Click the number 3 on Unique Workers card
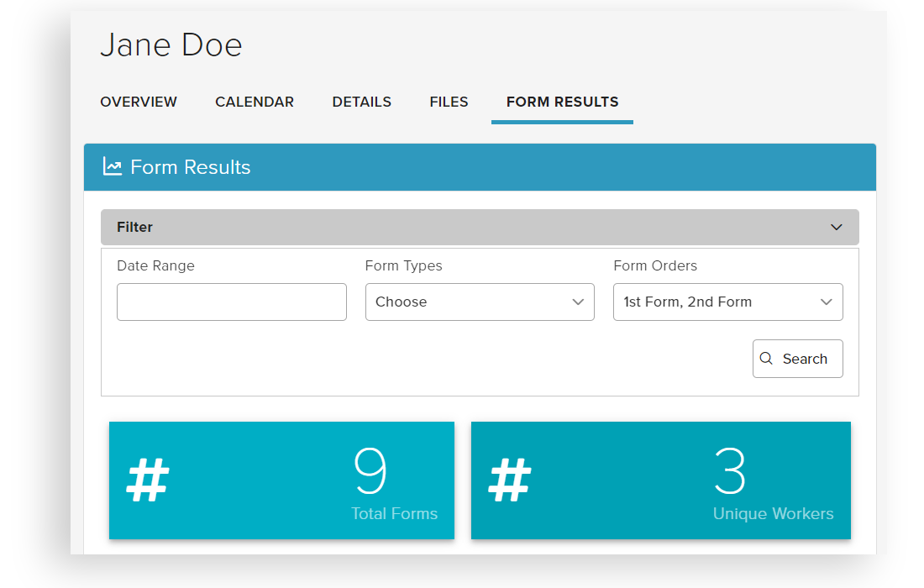This screenshot has height=588, width=924. tap(729, 472)
